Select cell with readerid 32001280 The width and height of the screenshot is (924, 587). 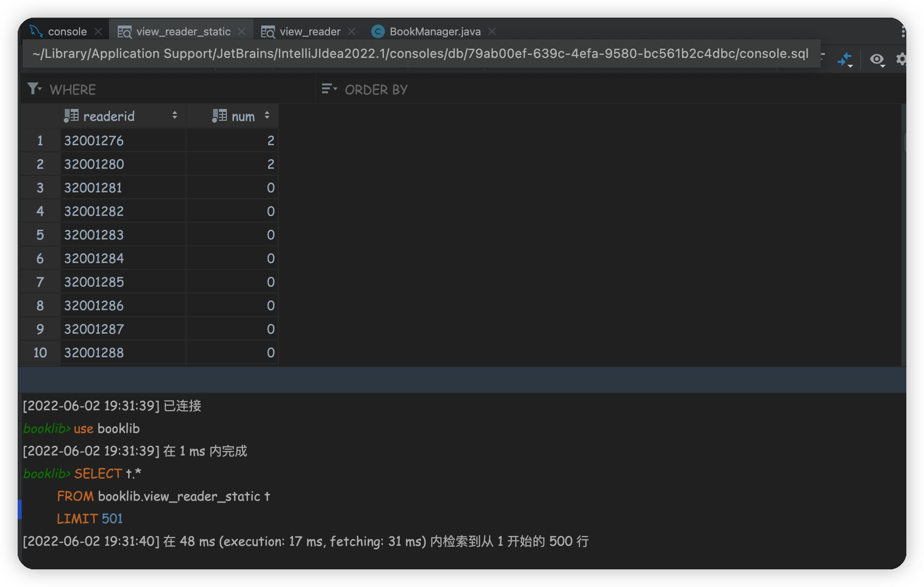tap(123, 164)
